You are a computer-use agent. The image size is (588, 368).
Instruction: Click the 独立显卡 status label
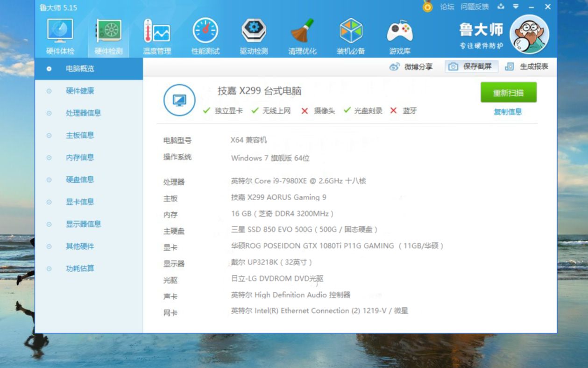pos(228,111)
